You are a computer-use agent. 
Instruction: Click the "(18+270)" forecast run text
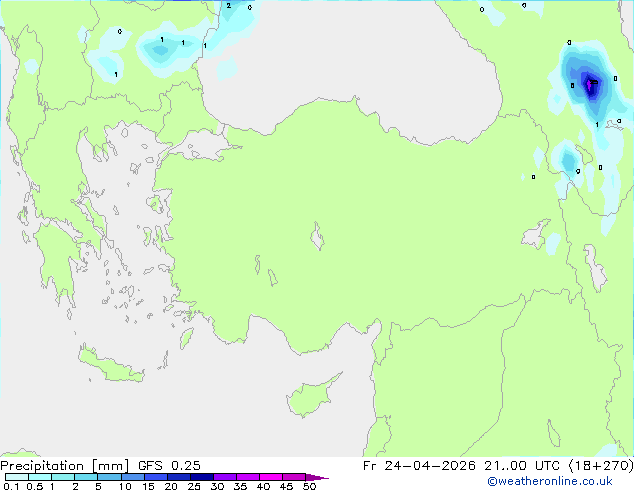coord(601,466)
